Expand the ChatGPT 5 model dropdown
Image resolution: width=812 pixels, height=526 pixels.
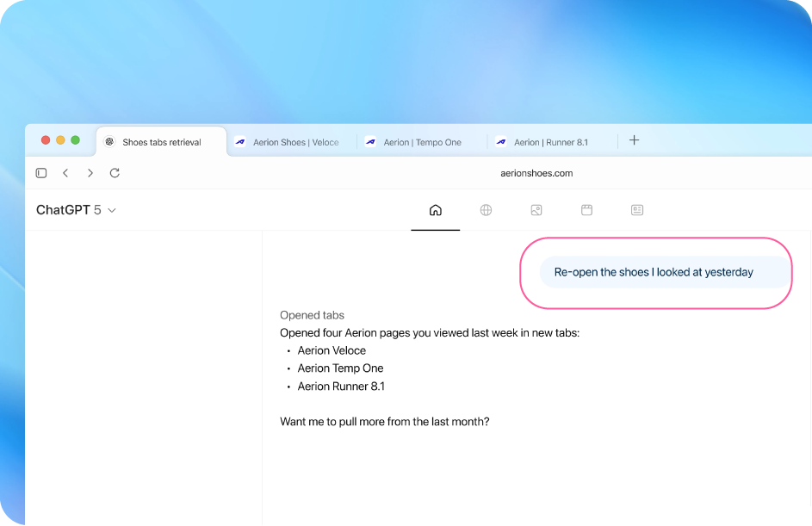point(76,210)
